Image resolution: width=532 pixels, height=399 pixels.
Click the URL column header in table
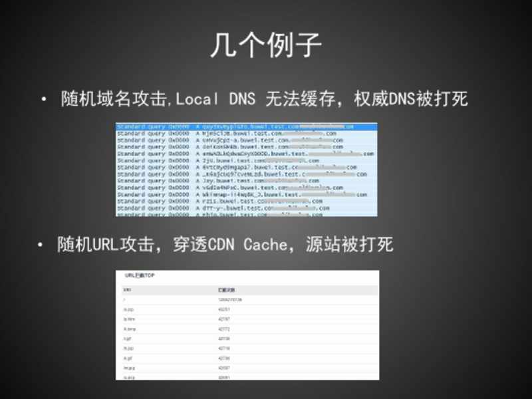pyautogui.click(x=127, y=291)
